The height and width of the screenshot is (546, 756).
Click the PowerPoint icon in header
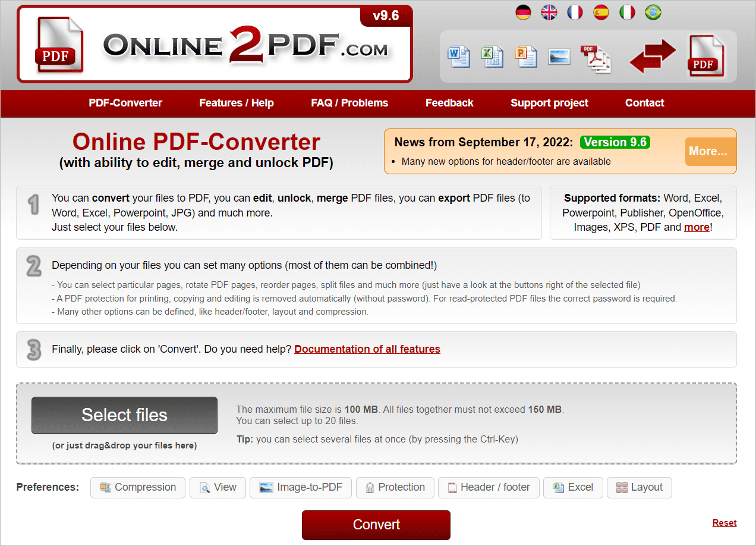(526, 57)
